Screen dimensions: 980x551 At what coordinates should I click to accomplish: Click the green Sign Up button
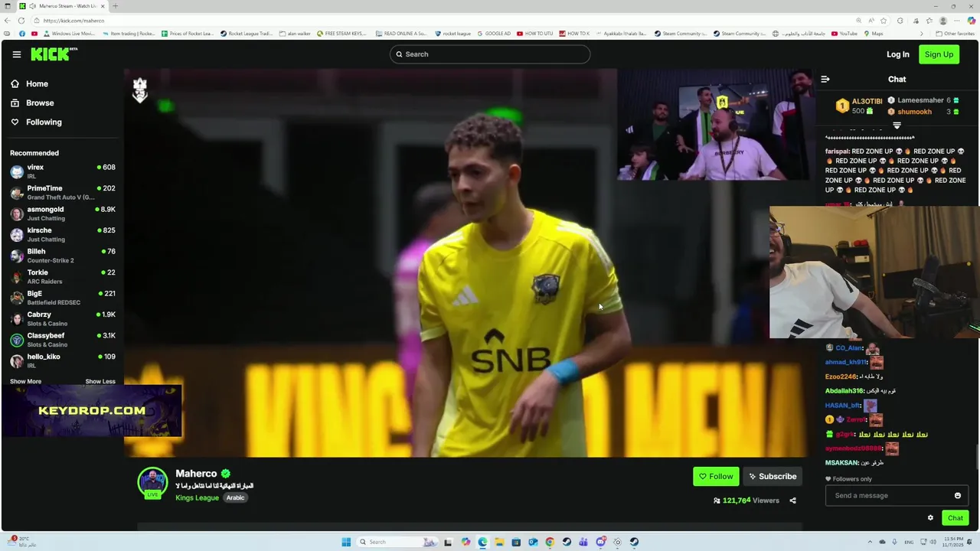(939, 54)
